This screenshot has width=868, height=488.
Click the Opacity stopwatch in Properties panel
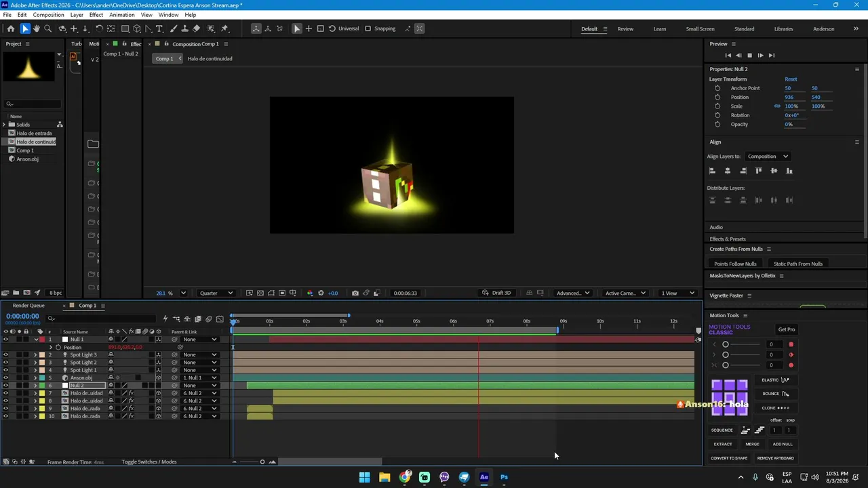717,124
